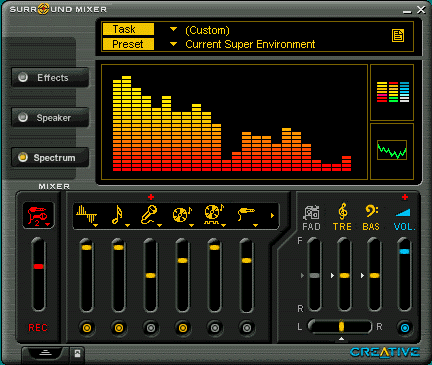The image size is (432, 365).
Task: Toggle mute for MIDI channel
Action: coord(119,328)
